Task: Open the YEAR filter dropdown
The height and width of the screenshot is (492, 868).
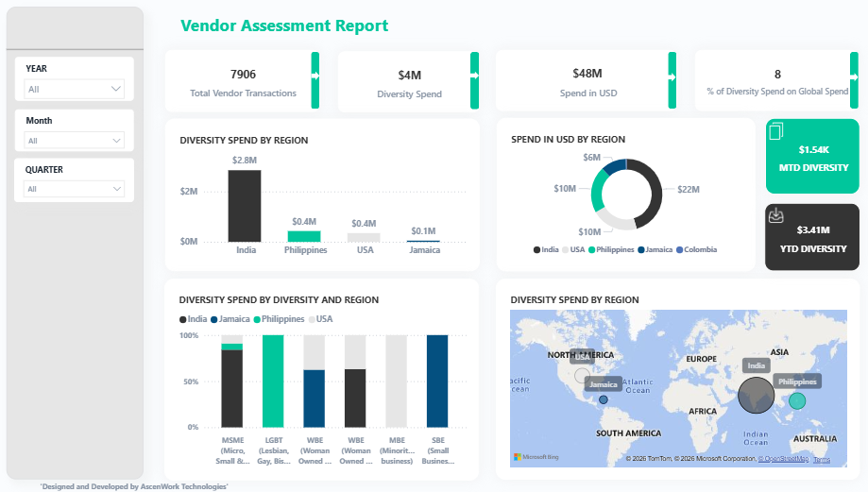Action: click(x=75, y=89)
